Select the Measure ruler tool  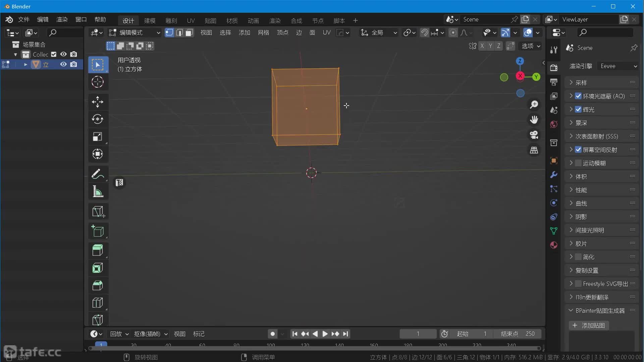pyautogui.click(x=98, y=191)
